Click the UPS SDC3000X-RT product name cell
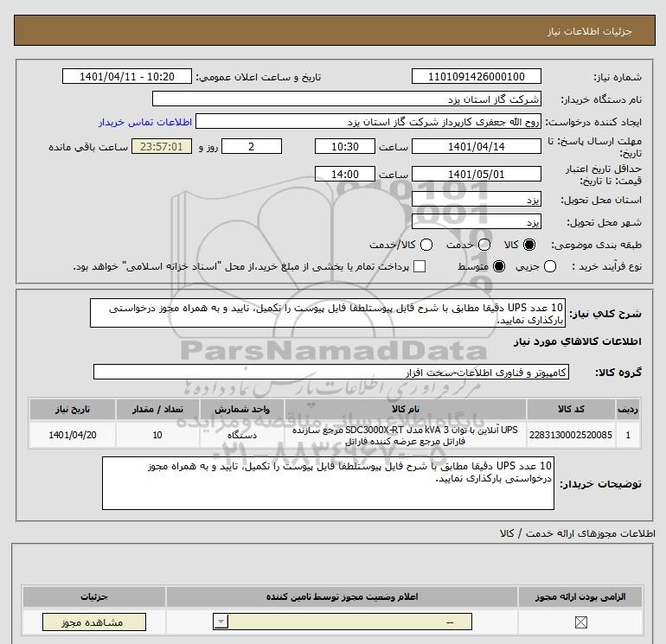666x644 pixels. coord(405,435)
